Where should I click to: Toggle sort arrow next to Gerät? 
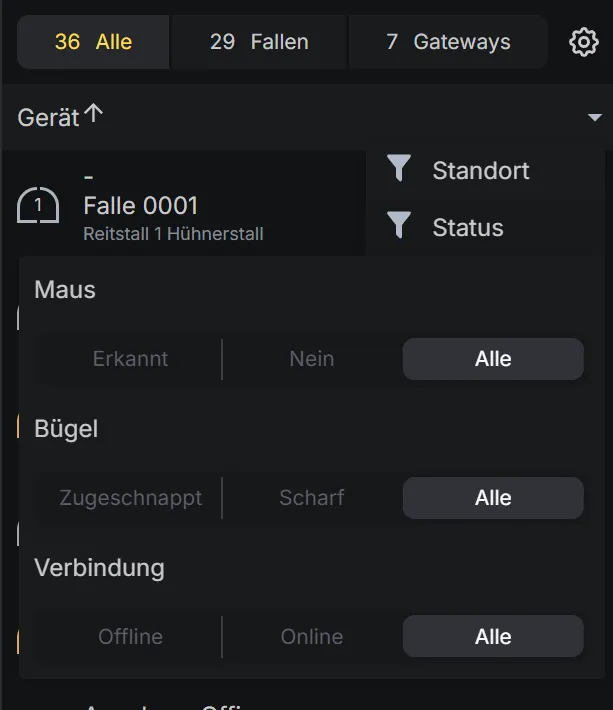pyautogui.click(x=94, y=115)
